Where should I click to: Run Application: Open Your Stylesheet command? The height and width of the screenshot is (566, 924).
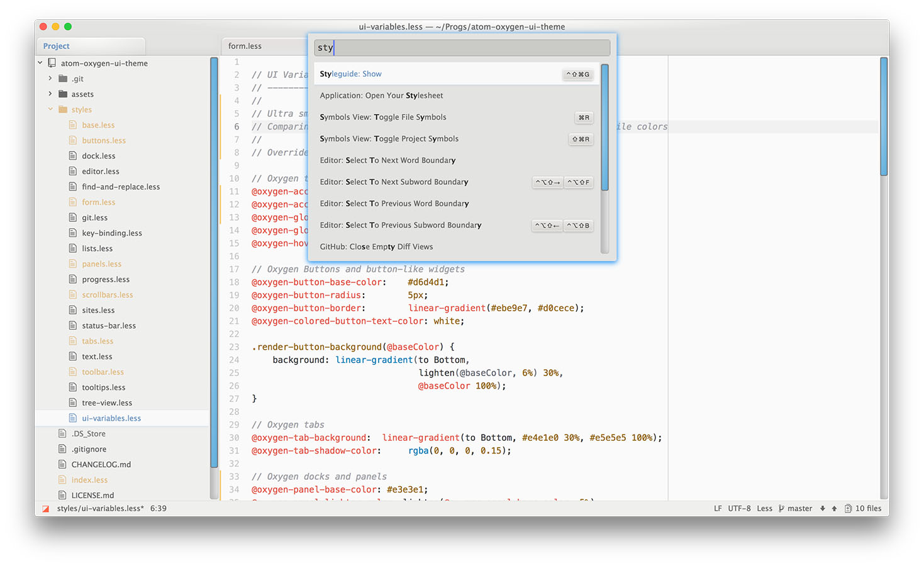click(457, 96)
